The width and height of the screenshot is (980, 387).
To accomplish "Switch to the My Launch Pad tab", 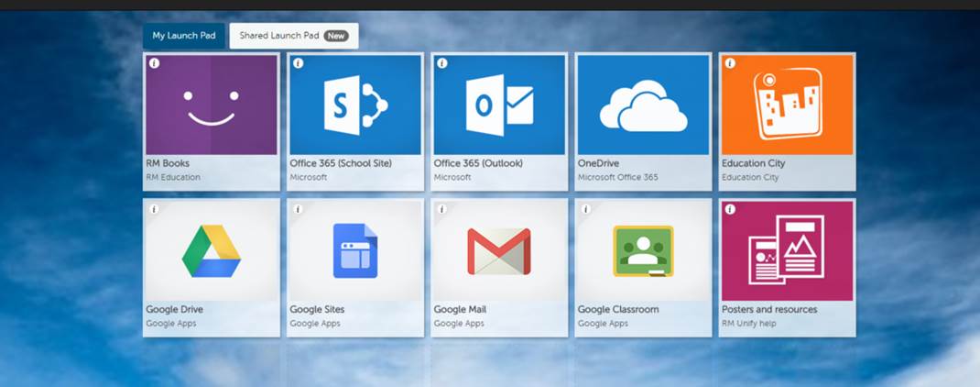I will pos(184,36).
